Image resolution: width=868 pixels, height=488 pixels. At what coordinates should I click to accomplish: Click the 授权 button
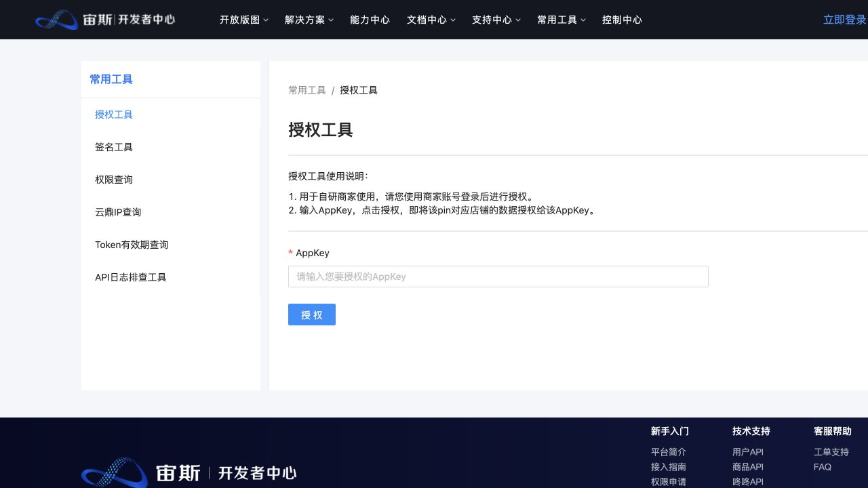[x=312, y=314]
